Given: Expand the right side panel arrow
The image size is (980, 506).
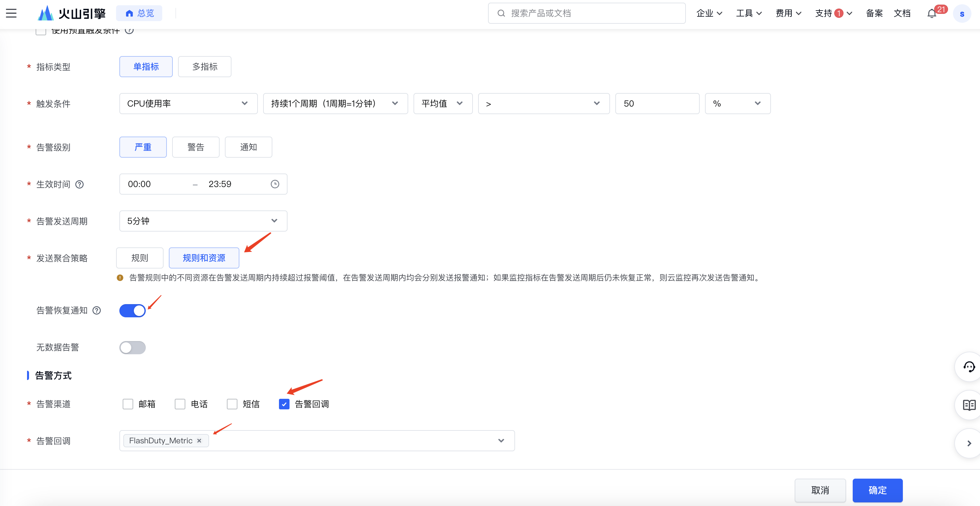Looking at the screenshot, I should 969,443.
